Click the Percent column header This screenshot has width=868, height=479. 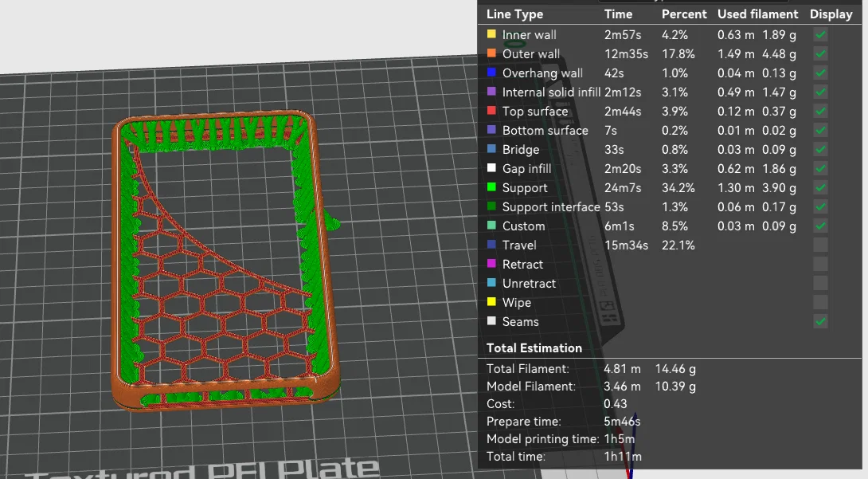tap(684, 14)
